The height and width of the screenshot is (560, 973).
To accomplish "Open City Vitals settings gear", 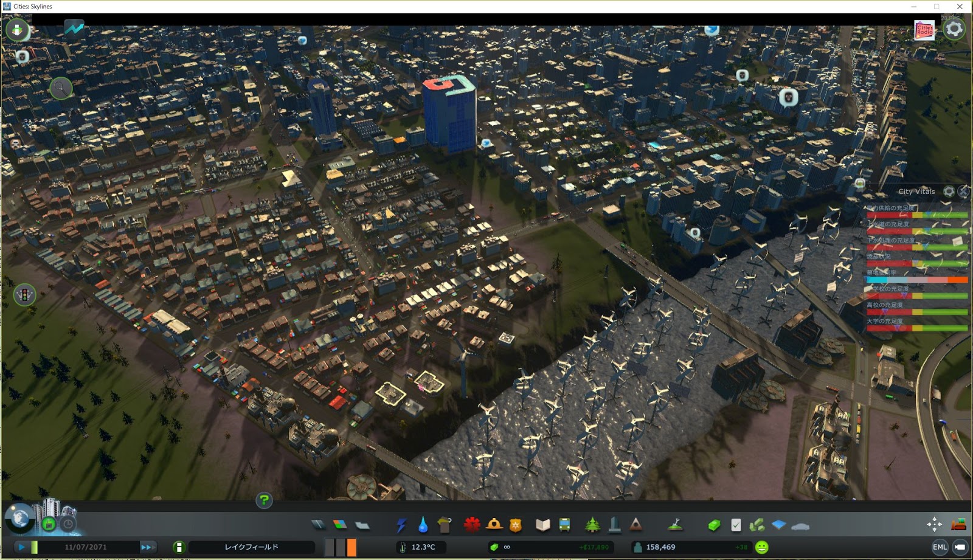I will 949,192.
